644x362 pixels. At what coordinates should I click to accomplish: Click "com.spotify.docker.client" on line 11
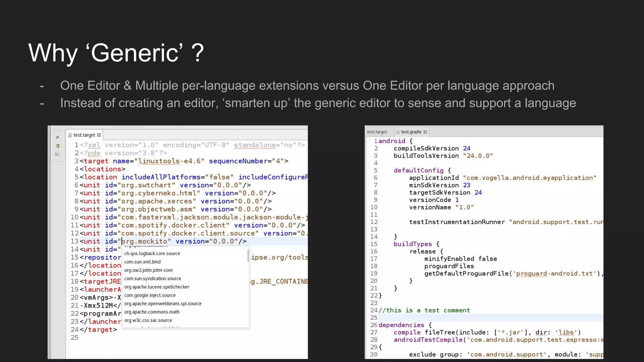pyautogui.click(x=173, y=225)
